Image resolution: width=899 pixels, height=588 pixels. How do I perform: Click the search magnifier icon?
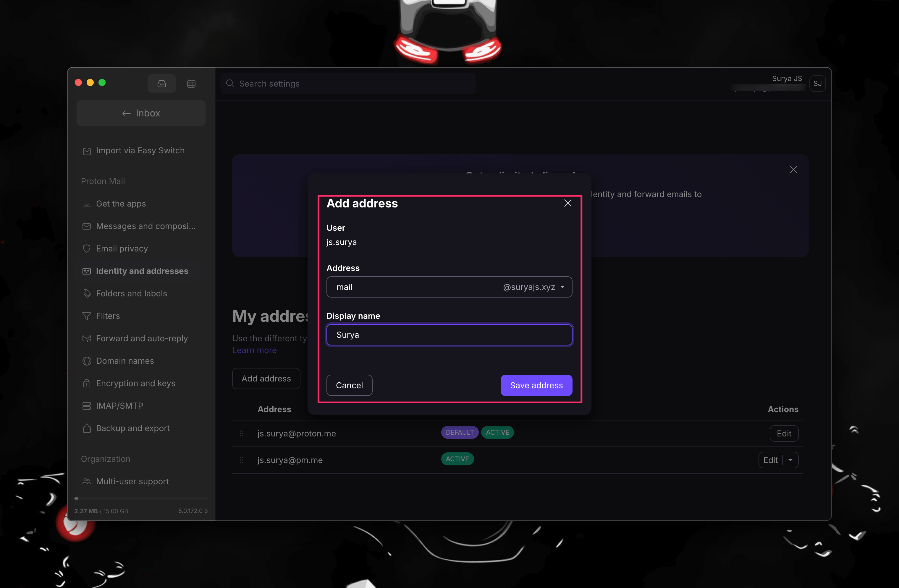click(230, 83)
